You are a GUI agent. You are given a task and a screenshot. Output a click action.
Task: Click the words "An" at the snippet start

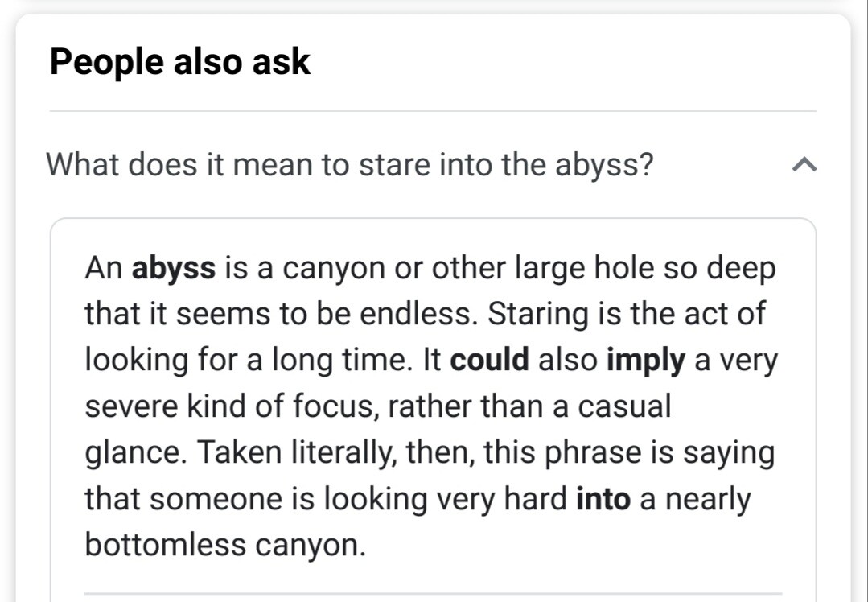coord(104,268)
